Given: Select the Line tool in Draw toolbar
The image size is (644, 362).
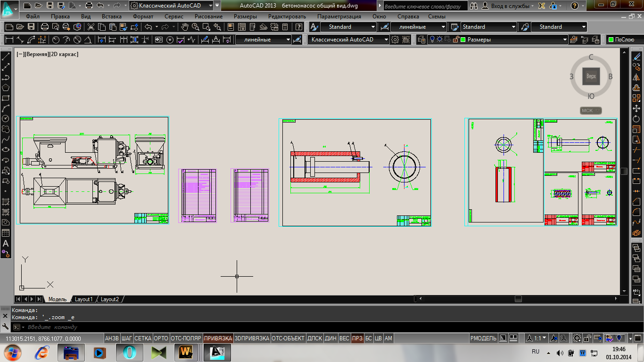Looking at the screenshot, I should tap(6, 57).
